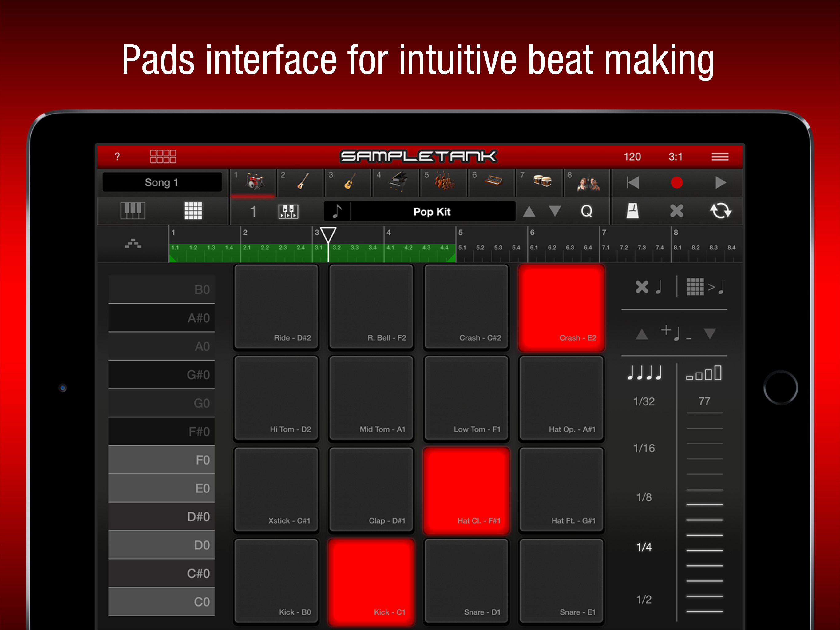Open the Pop Kit instrument selector
840x630 pixels.
tap(432, 212)
